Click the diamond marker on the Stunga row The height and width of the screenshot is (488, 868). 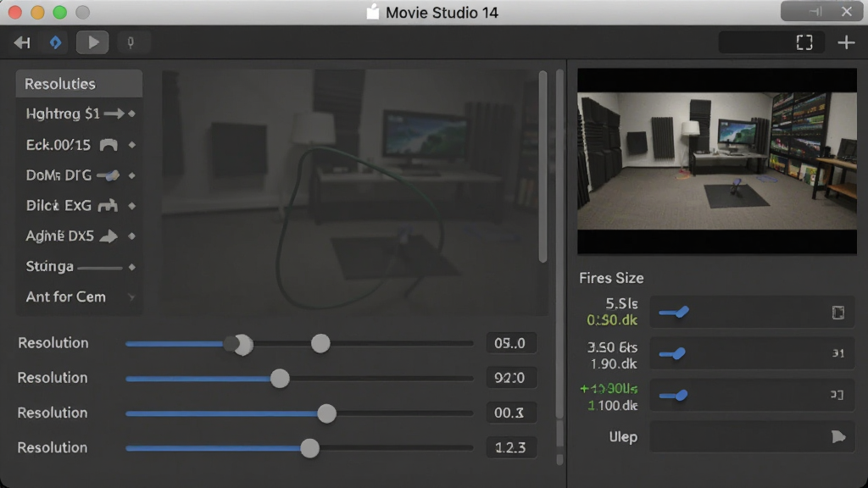[131, 267]
